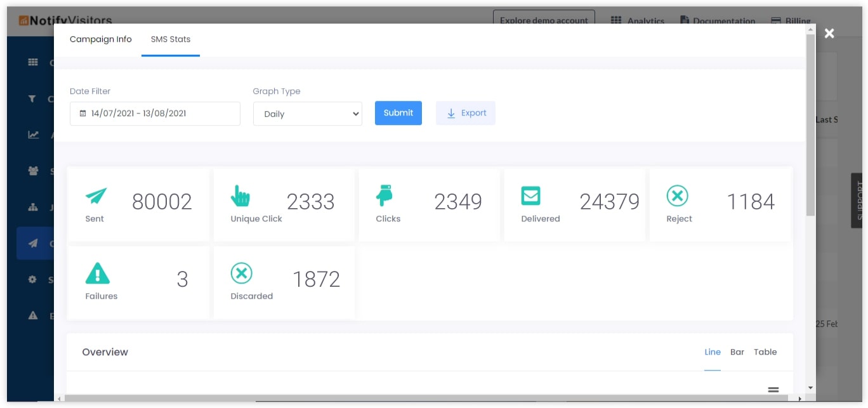Switch the chart view to Line
868x408 pixels.
tap(713, 352)
